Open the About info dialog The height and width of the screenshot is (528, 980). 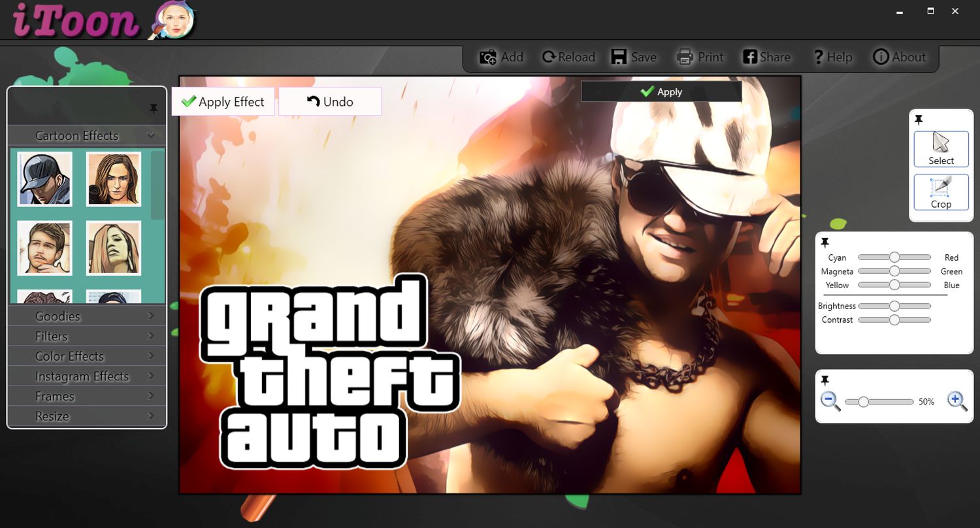click(x=900, y=58)
